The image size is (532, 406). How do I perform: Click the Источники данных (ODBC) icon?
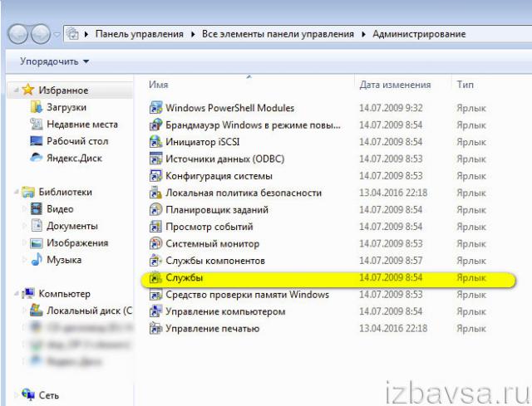click(155, 159)
